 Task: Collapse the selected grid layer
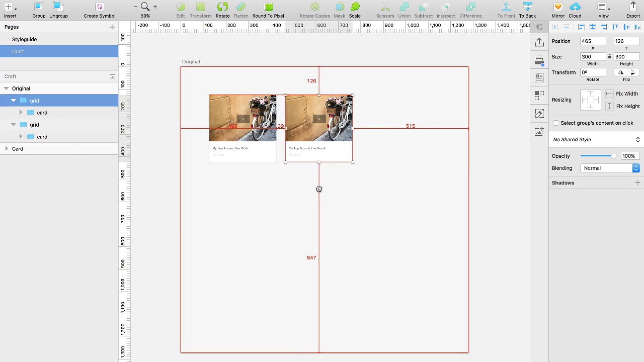14,100
